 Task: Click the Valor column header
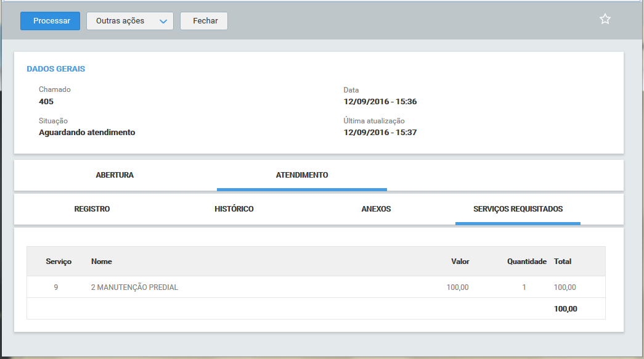[x=460, y=262]
